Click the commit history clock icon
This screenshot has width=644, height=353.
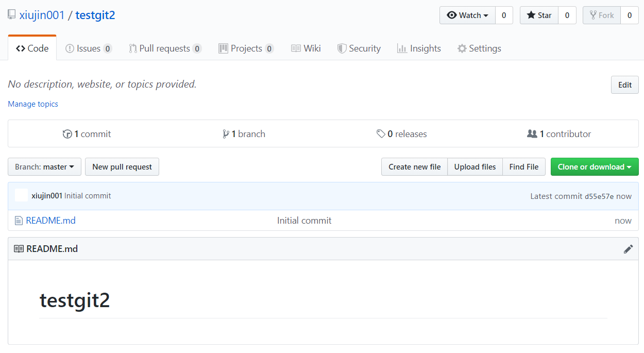point(67,134)
